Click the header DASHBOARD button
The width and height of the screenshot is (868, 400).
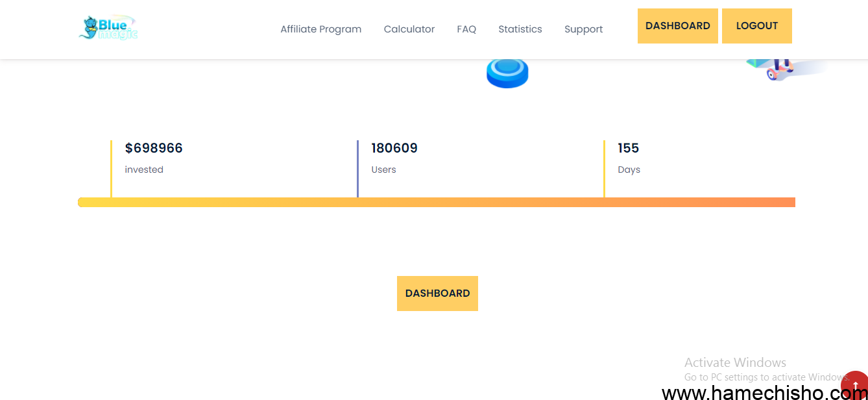click(x=677, y=26)
